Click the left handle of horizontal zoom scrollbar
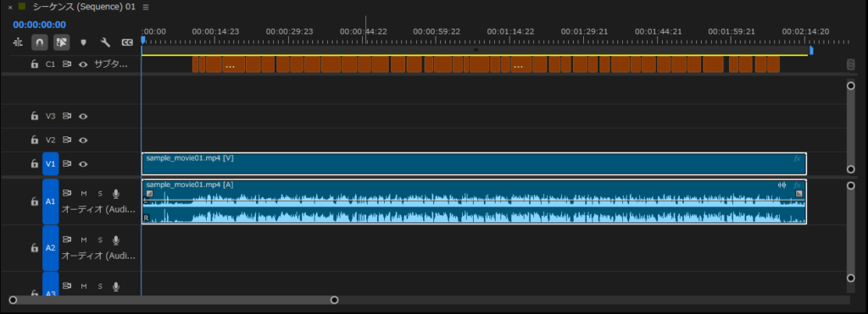The width and height of the screenshot is (868, 314). pyautogui.click(x=13, y=300)
